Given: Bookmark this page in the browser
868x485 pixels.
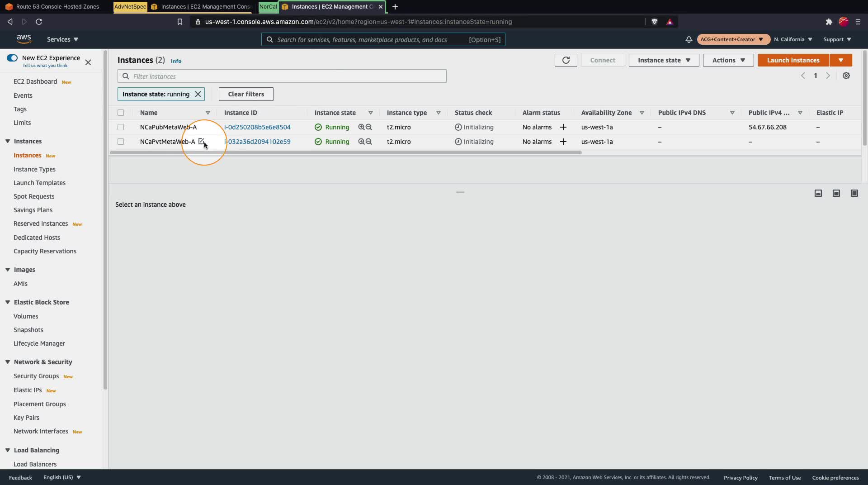Looking at the screenshot, I should tap(180, 22).
